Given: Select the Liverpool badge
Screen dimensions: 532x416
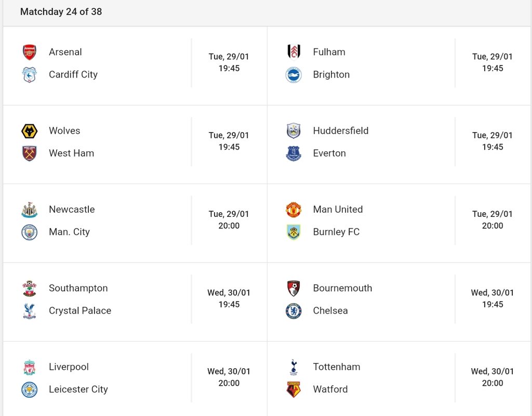Looking at the screenshot, I should [30, 367].
